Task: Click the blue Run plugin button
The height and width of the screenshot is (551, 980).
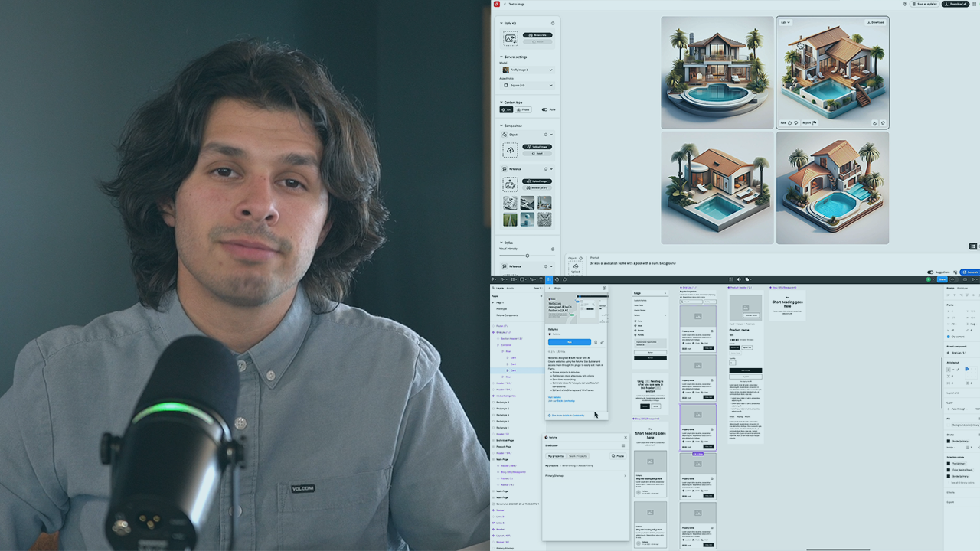Action: 569,342
